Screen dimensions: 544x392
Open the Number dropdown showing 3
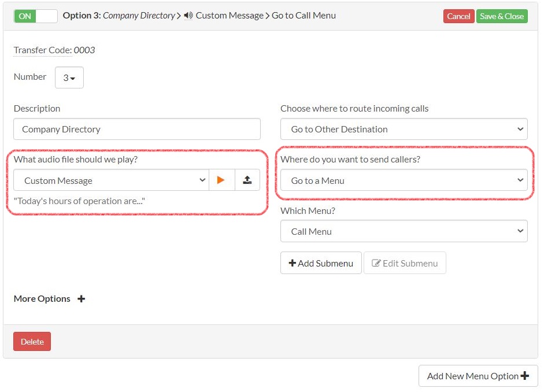69,77
